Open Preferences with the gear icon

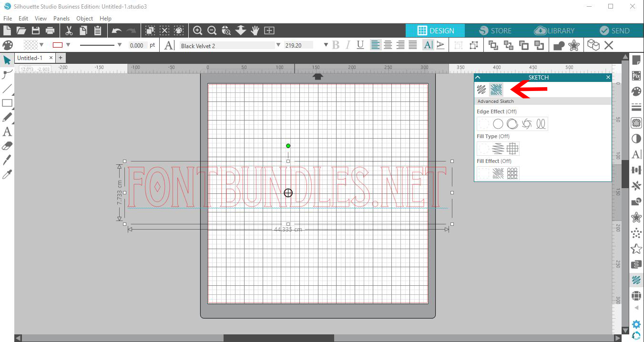(x=636, y=325)
